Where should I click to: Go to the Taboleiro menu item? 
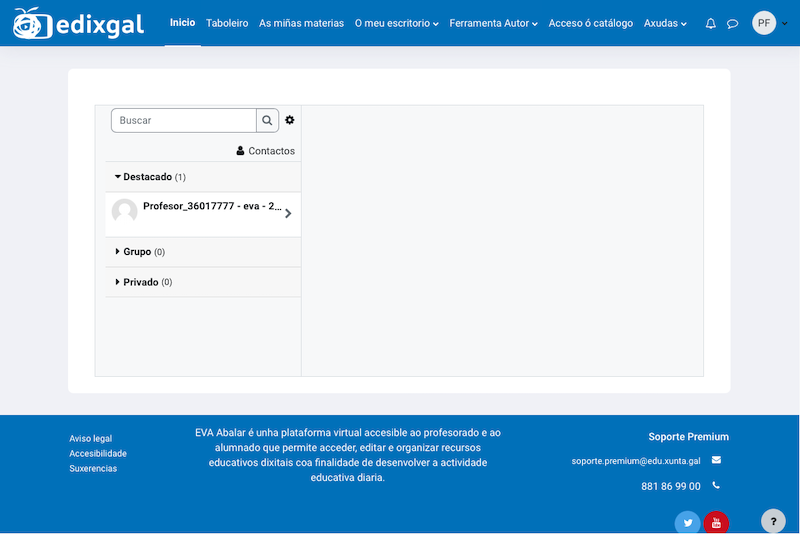click(x=227, y=23)
